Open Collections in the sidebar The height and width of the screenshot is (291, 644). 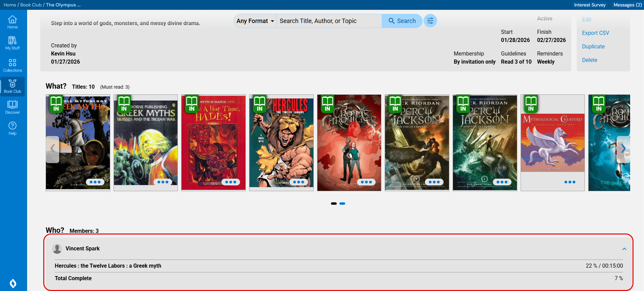(x=13, y=65)
